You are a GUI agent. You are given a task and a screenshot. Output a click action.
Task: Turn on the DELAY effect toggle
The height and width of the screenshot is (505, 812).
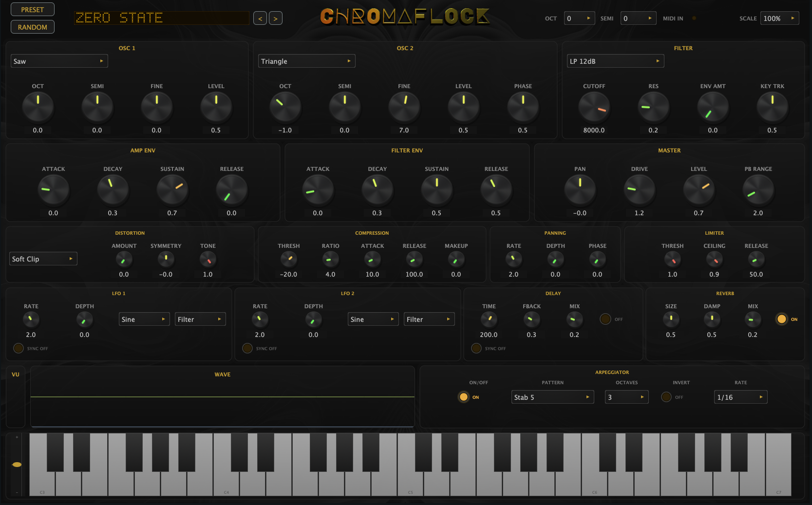pyautogui.click(x=605, y=319)
